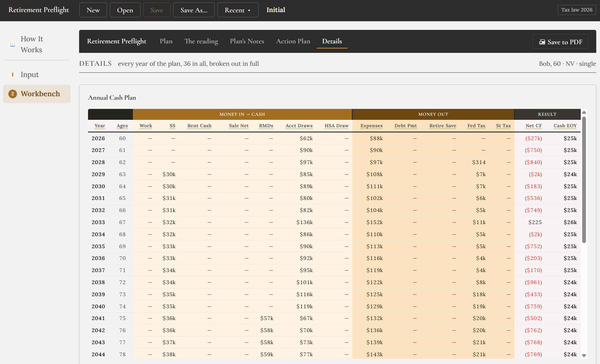The height and width of the screenshot is (364, 600).
Task: Click the New button
Action: click(x=93, y=10)
